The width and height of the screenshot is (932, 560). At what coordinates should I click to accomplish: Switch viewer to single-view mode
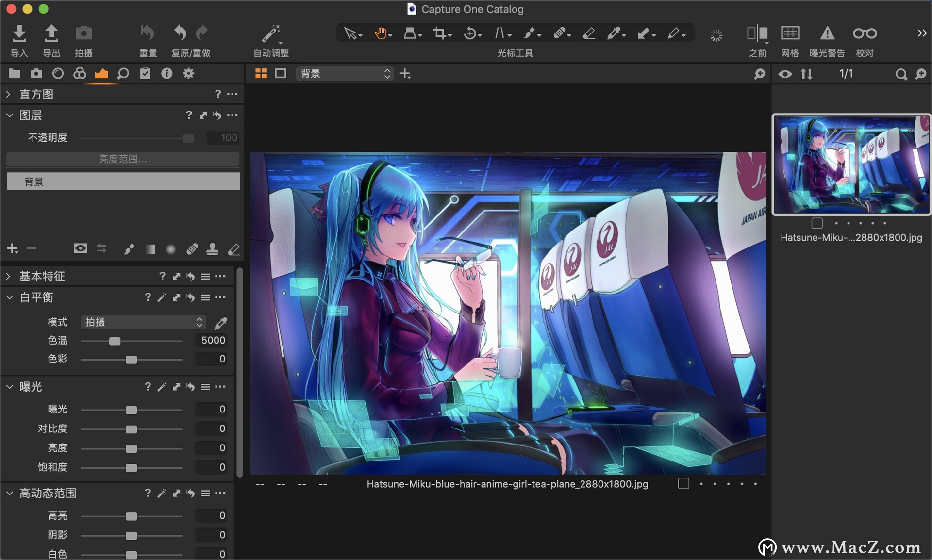pyautogui.click(x=281, y=73)
